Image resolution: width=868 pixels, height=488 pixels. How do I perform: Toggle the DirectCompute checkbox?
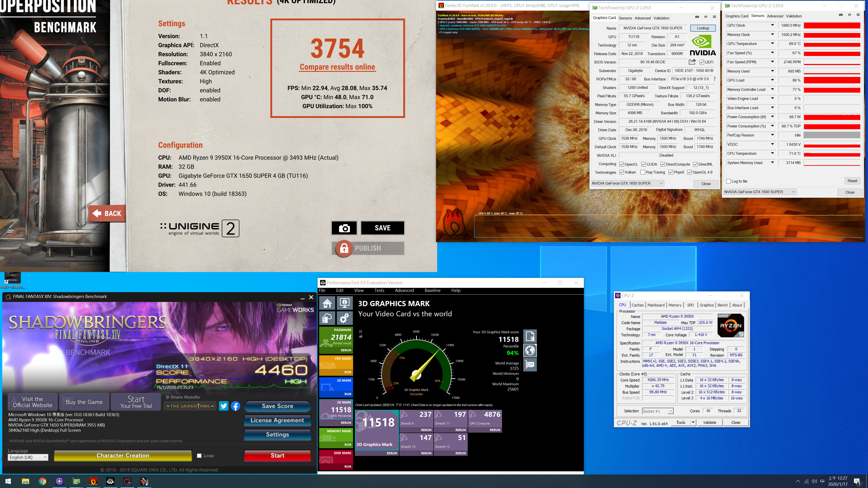(x=663, y=164)
